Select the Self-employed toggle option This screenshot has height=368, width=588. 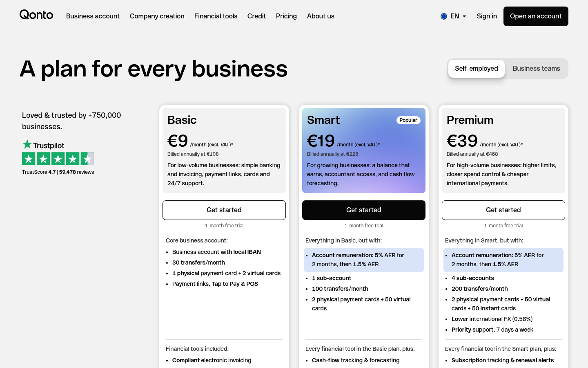click(x=476, y=69)
